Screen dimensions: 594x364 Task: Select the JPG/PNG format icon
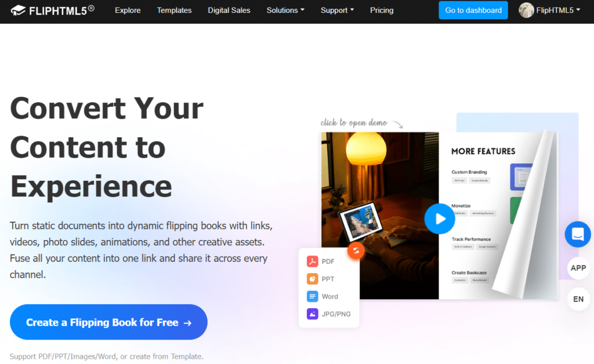pos(313,314)
